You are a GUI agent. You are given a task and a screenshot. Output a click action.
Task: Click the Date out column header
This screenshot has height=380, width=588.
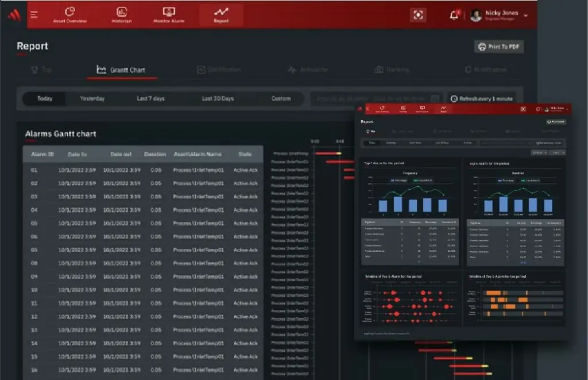click(x=121, y=154)
